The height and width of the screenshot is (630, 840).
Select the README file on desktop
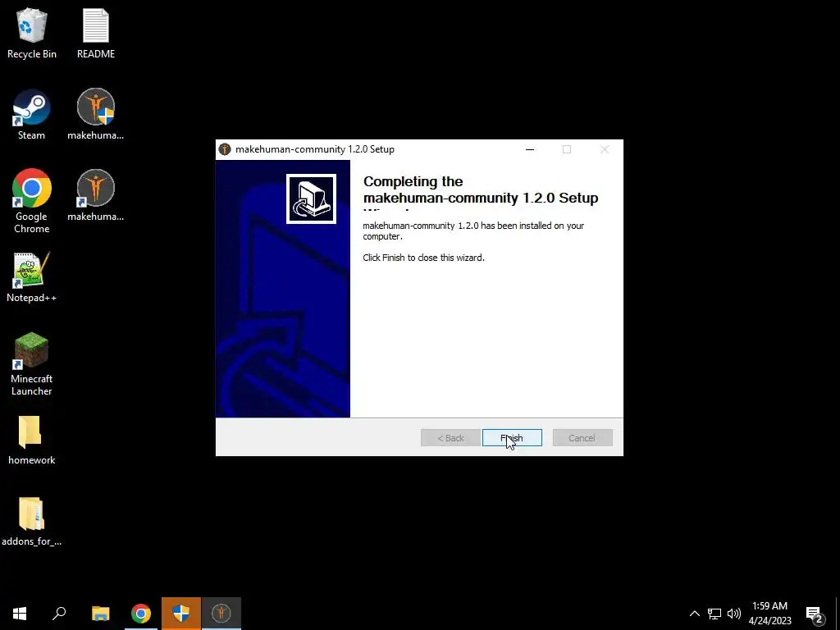point(96,33)
